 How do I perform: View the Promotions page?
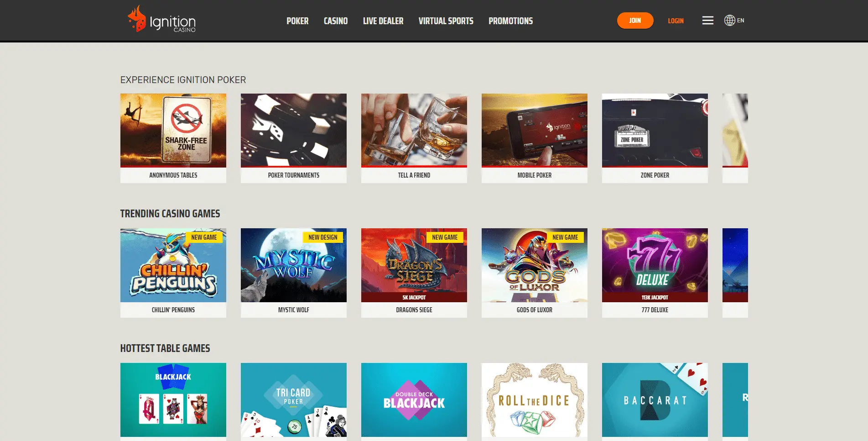point(510,21)
